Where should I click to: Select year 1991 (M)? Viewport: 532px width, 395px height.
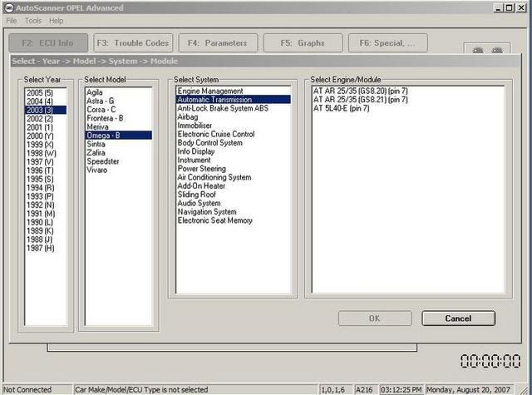tap(46, 214)
